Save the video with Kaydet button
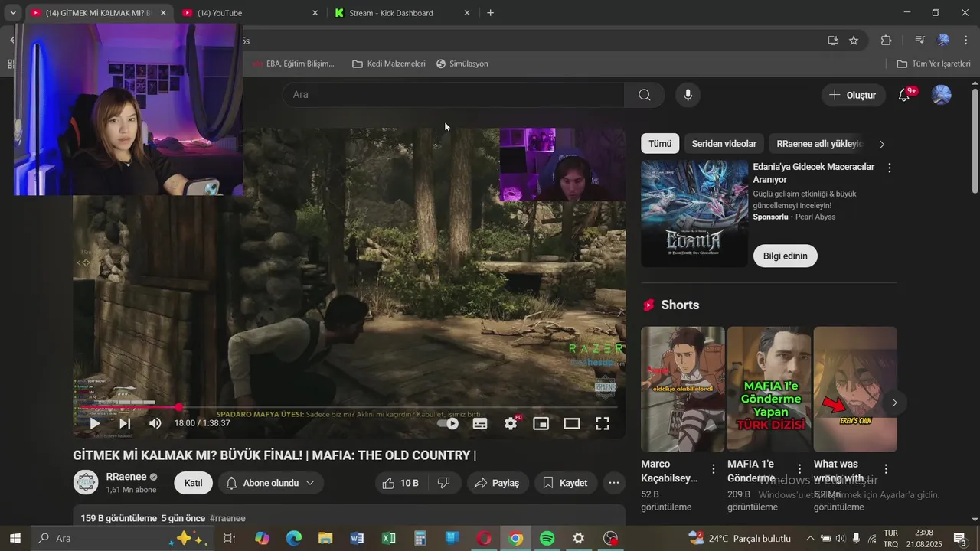The height and width of the screenshot is (551, 980). (565, 483)
